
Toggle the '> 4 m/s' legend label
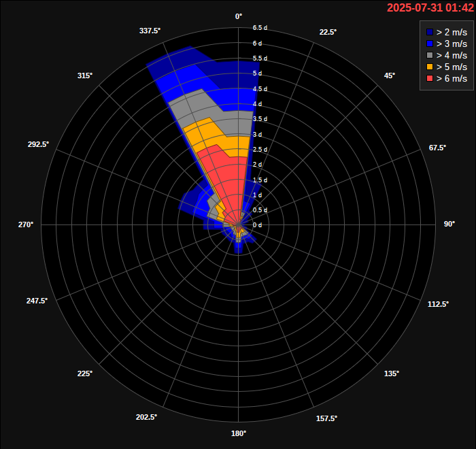point(452,55)
